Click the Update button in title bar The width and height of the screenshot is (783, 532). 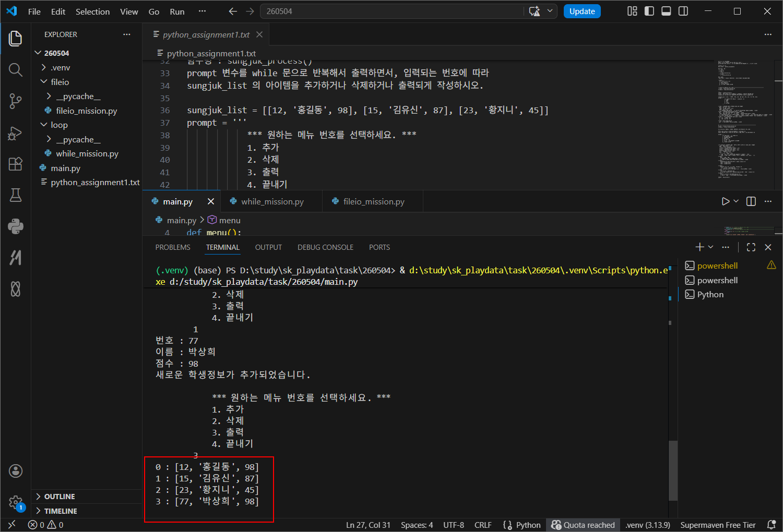pyautogui.click(x=582, y=11)
